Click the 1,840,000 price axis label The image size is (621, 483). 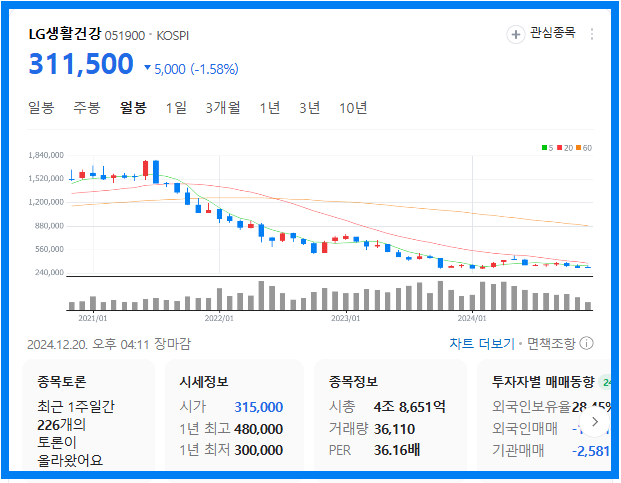pos(46,155)
